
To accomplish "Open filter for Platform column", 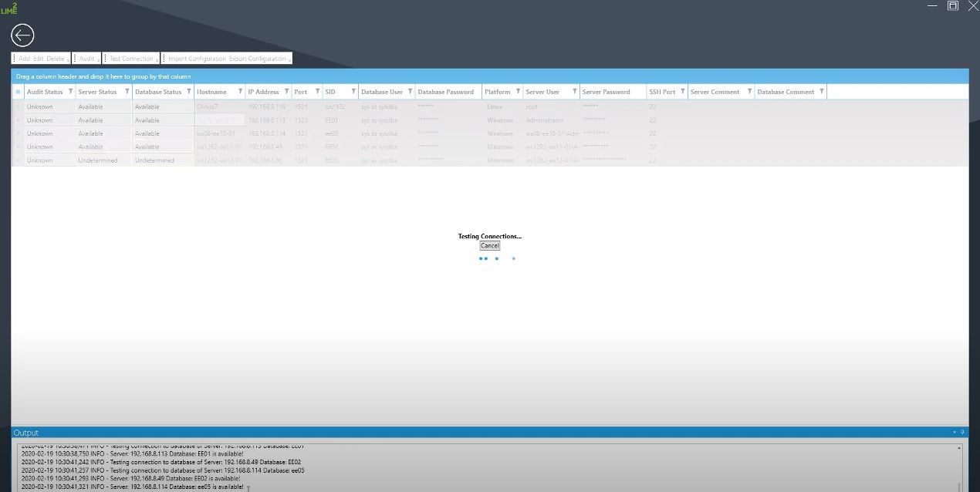I will [x=518, y=92].
